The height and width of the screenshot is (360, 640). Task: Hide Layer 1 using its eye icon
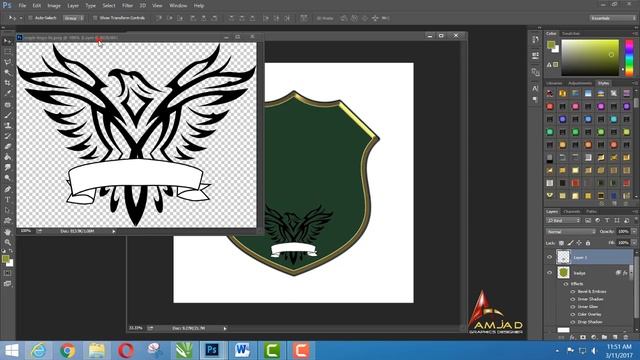coord(549,257)
